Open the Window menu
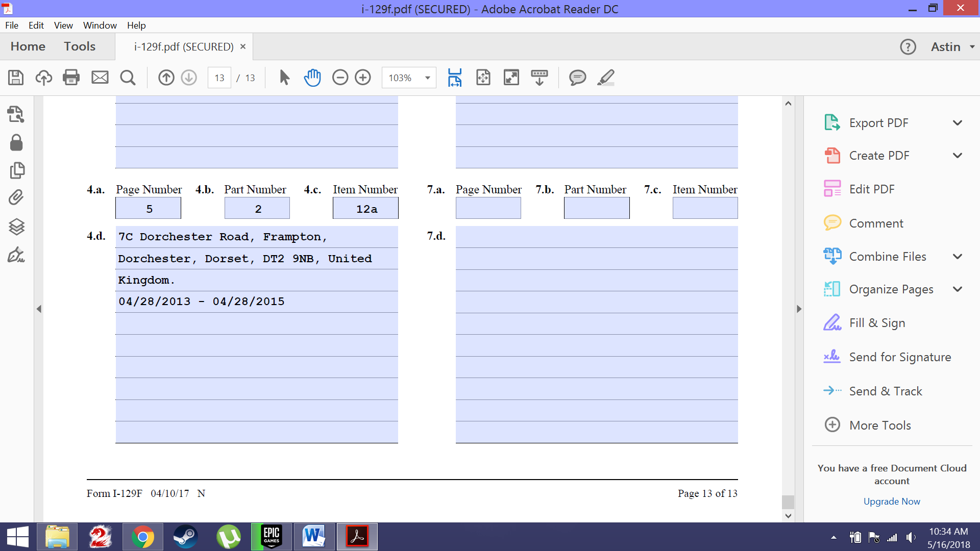Viewport: 980px width, 551px height. tap(100, 25)
